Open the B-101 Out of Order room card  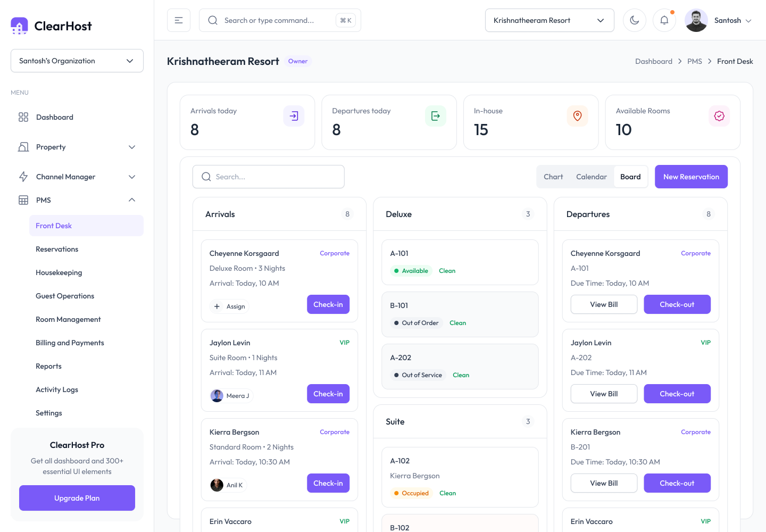tap(460, 314)
